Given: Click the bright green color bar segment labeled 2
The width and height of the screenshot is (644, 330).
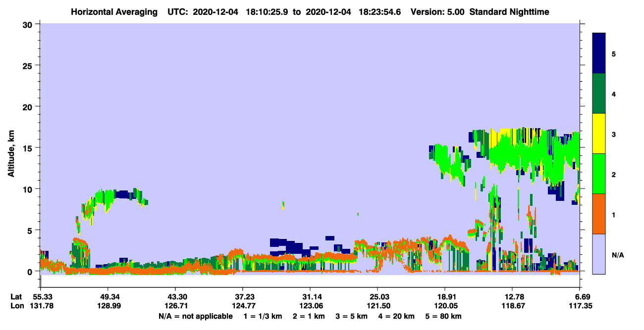Looking at the screenshot, I should (599, 174).
